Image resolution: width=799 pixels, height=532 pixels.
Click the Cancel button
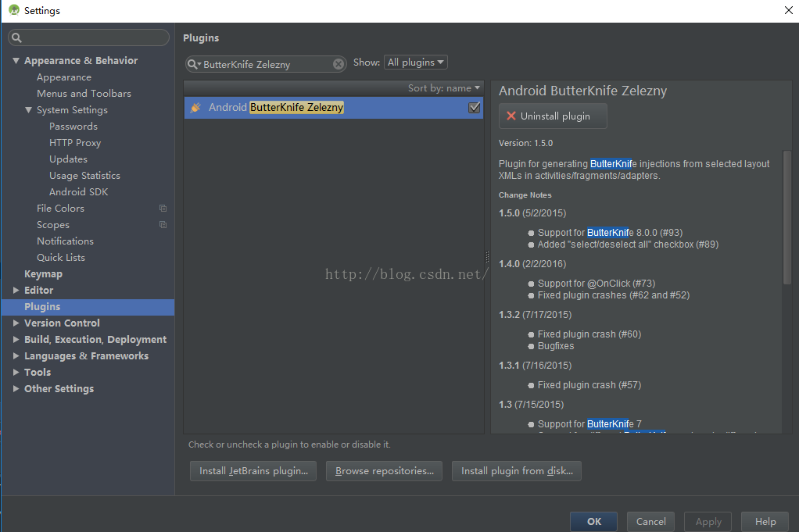[650, 521]
